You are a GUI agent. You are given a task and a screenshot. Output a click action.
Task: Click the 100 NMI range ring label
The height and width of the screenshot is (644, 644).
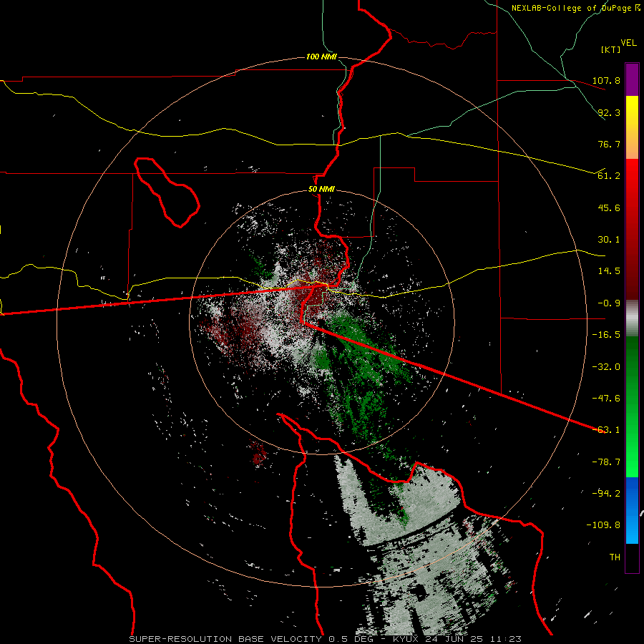point(321,57)
